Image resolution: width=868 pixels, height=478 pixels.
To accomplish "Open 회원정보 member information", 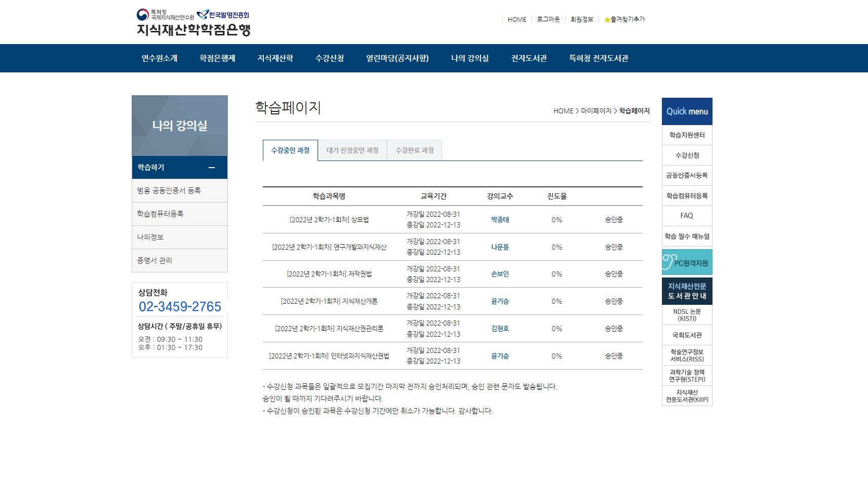I will click(x=581, y=19).
